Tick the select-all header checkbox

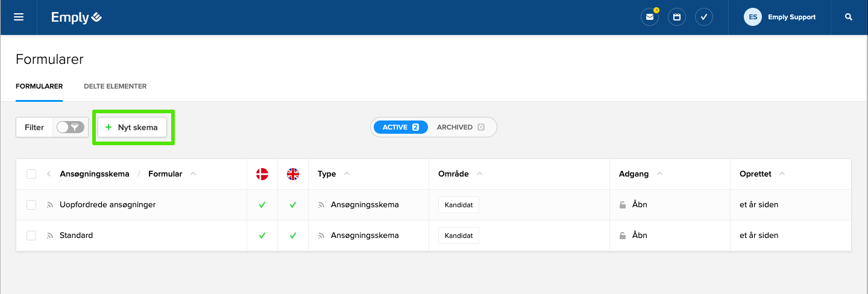point(31,174)
